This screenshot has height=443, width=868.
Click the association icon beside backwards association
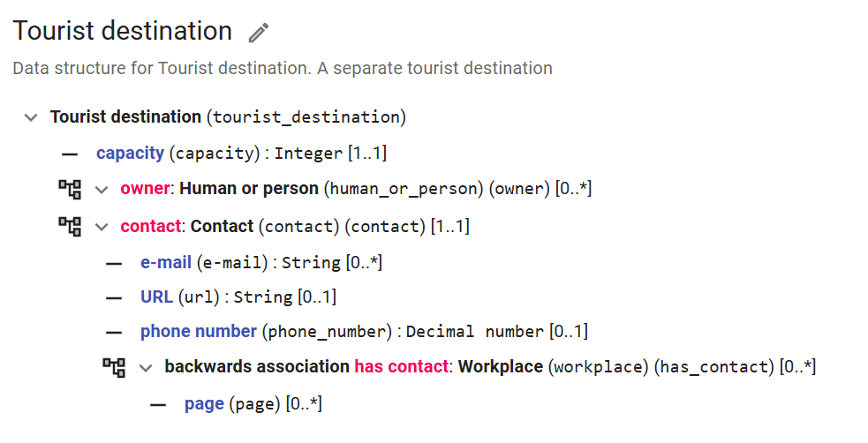[114, 366]
